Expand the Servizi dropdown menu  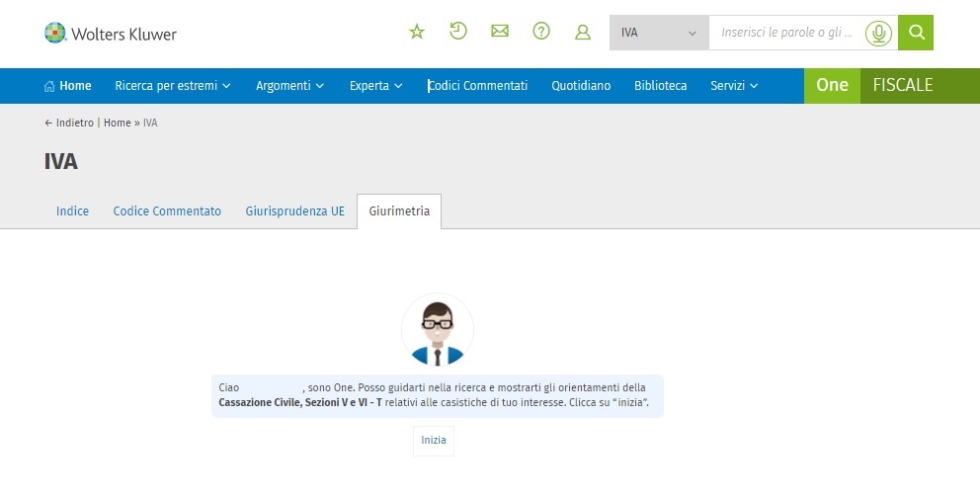pos(734,86)
